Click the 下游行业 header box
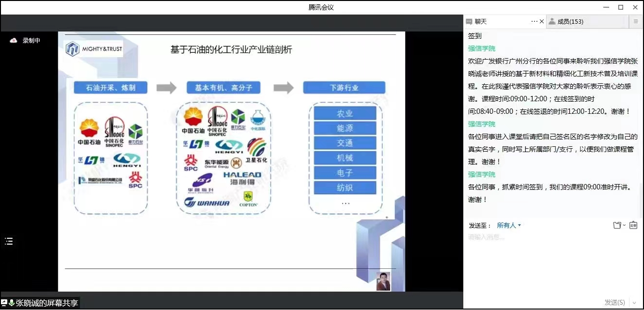This screenshot has height=310, width=644. [344, 88]
